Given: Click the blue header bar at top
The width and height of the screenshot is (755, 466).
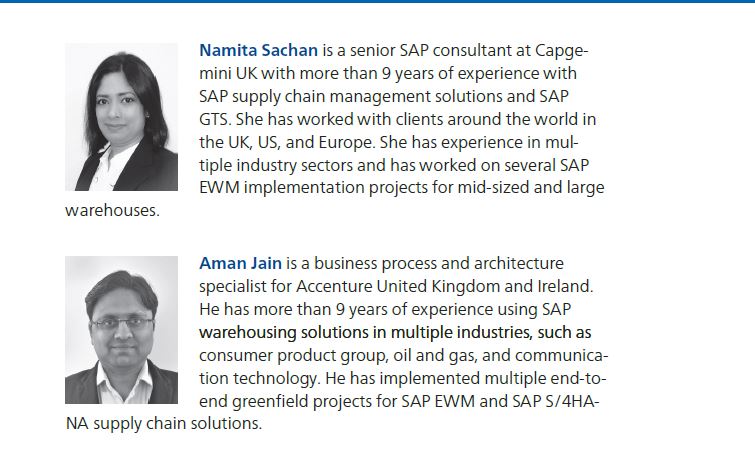Looking at the screenshot, I should pyautogui.click(x=378, y=1).
